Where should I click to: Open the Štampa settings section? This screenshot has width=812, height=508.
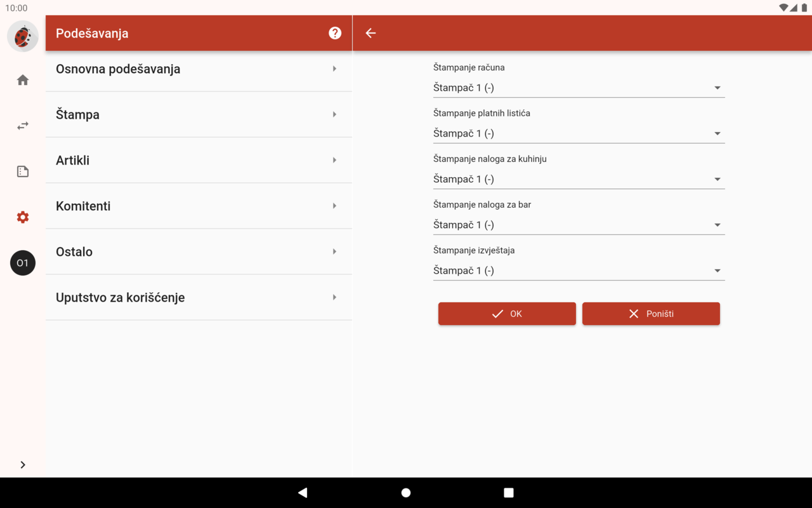tap(199, 114)
